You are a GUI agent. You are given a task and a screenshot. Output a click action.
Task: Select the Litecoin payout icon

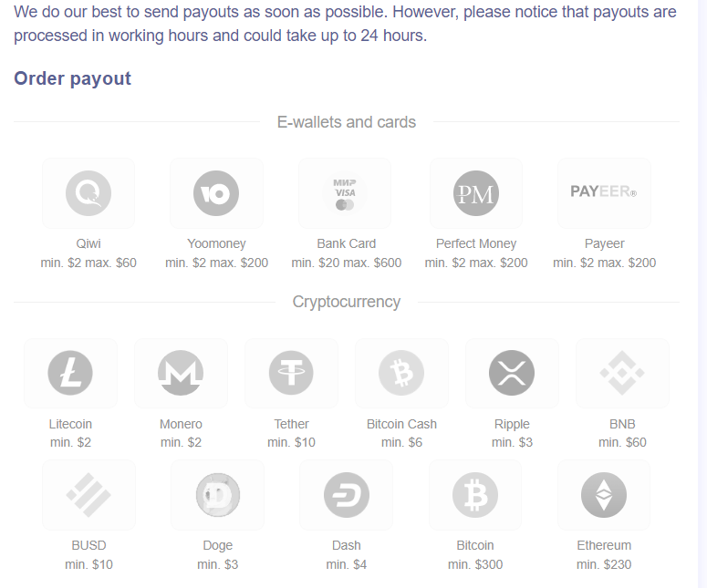click(x=70, y=373)
